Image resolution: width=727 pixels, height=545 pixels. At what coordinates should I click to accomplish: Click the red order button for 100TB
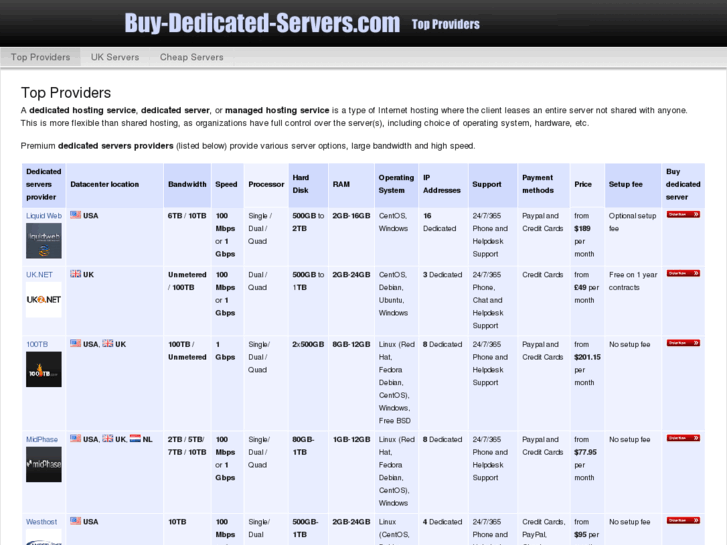click(x=683, y=343)
